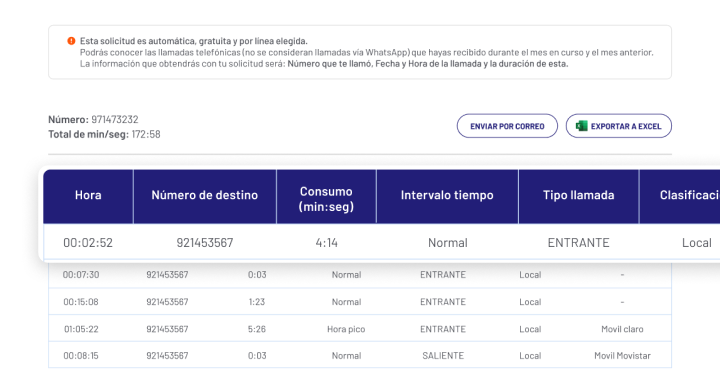The height and width of the screenshot is (388, 720).
Task: Select the call row at 00:07:30
Action: [360, 275]
